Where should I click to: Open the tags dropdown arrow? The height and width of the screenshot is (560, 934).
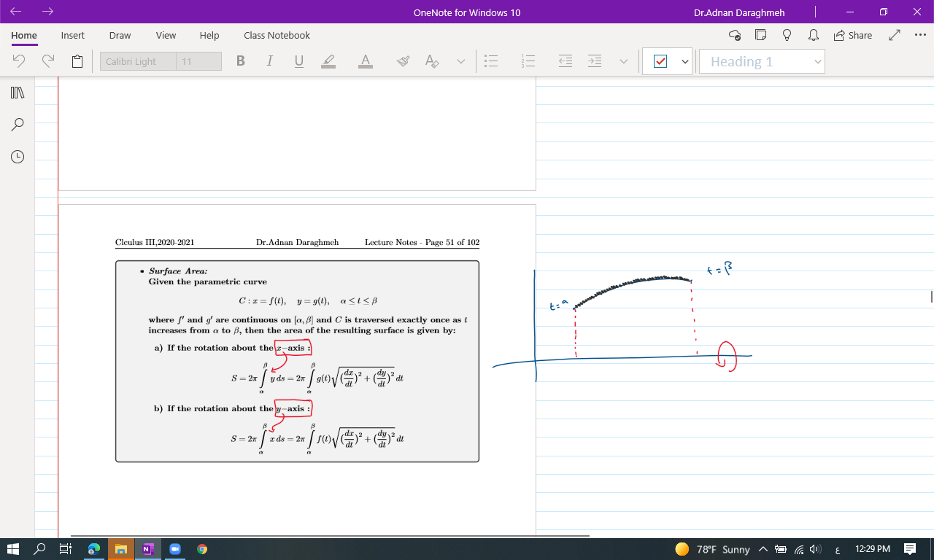684,61
